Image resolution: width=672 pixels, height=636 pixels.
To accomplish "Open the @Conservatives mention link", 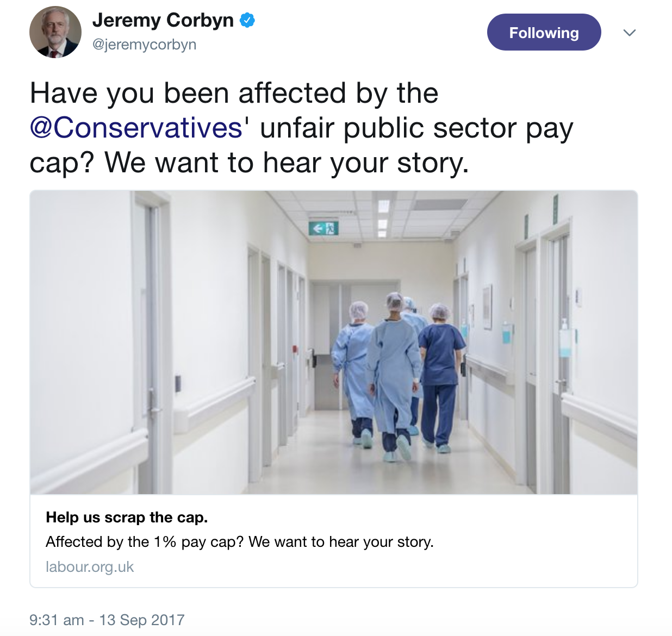I will [136, 128].
